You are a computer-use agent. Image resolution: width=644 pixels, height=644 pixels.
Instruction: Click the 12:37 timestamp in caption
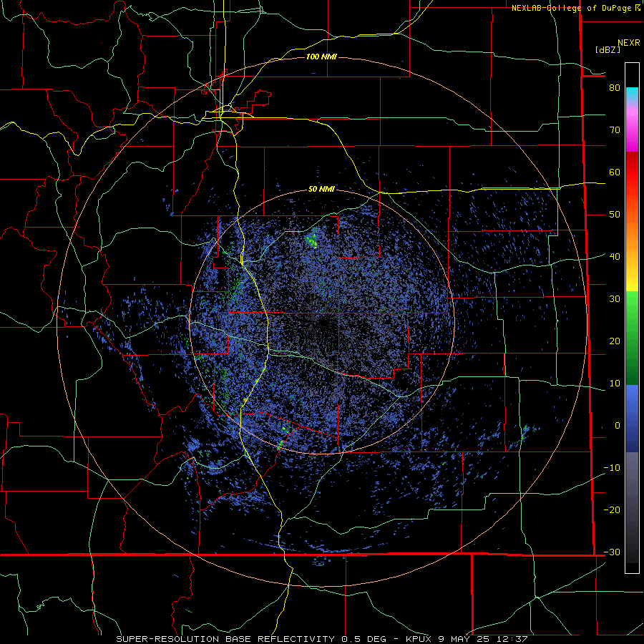click(x=512, y=639)
